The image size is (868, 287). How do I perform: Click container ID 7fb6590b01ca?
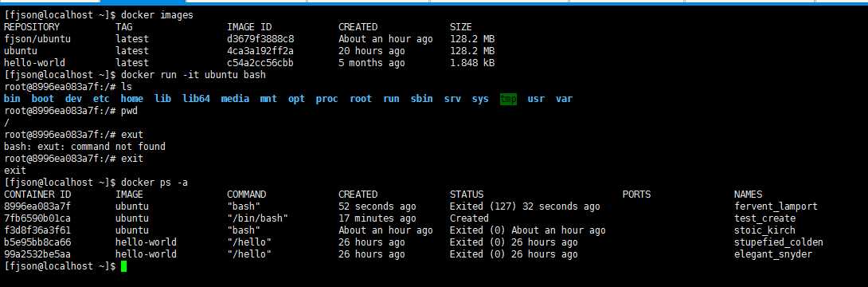37,218
